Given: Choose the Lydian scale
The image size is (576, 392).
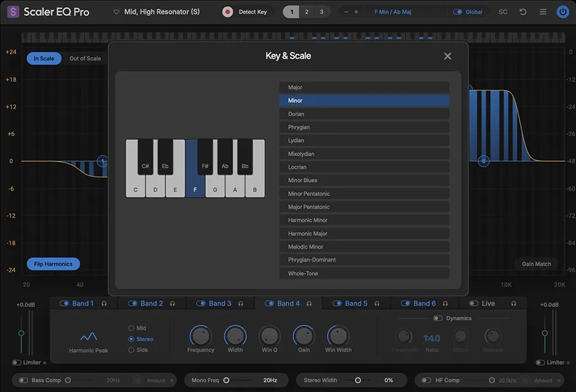Looking at the screenshot, I should pyautogui.click(x=364, y=141).
